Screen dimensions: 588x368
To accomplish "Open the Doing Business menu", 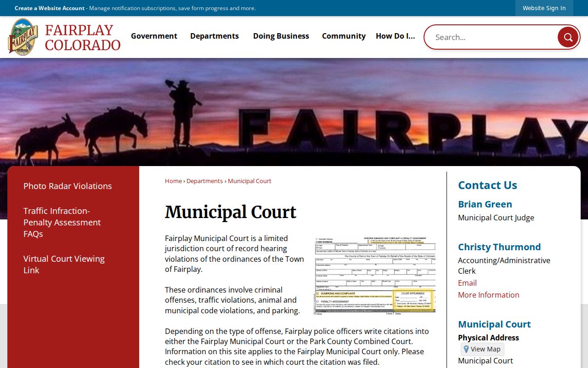I will click(281, 36).
